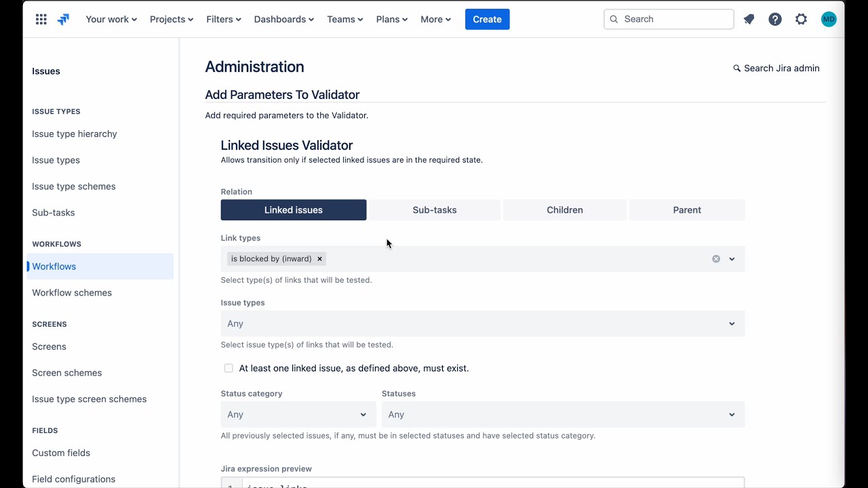Viewport: 868px width, 488px height.
Task: Open the Dashboards menu
Action: click(x=284, y=19)
